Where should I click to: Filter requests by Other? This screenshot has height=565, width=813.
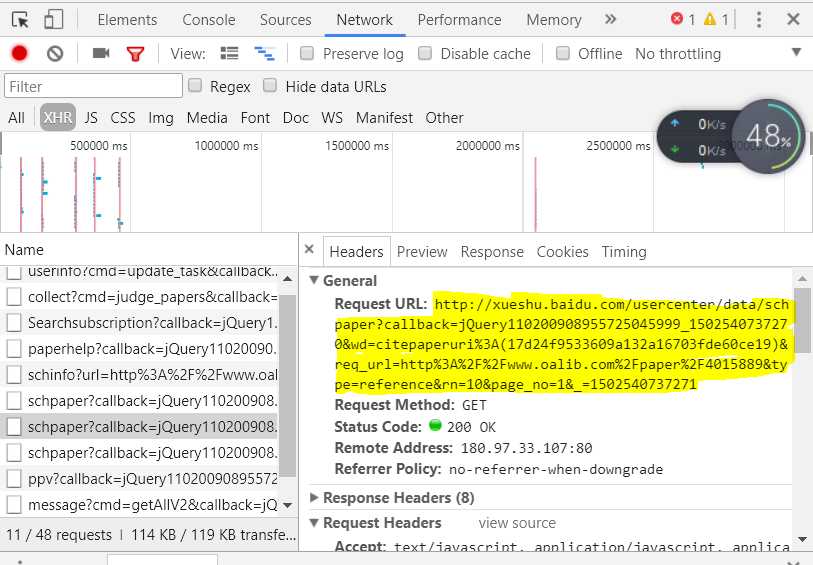point(444,118)
